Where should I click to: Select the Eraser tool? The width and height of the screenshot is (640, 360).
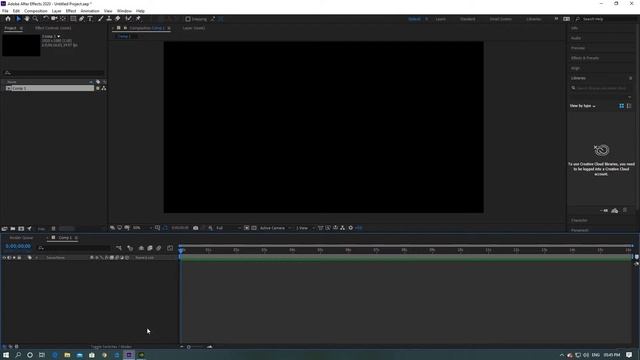coord(118,19)
